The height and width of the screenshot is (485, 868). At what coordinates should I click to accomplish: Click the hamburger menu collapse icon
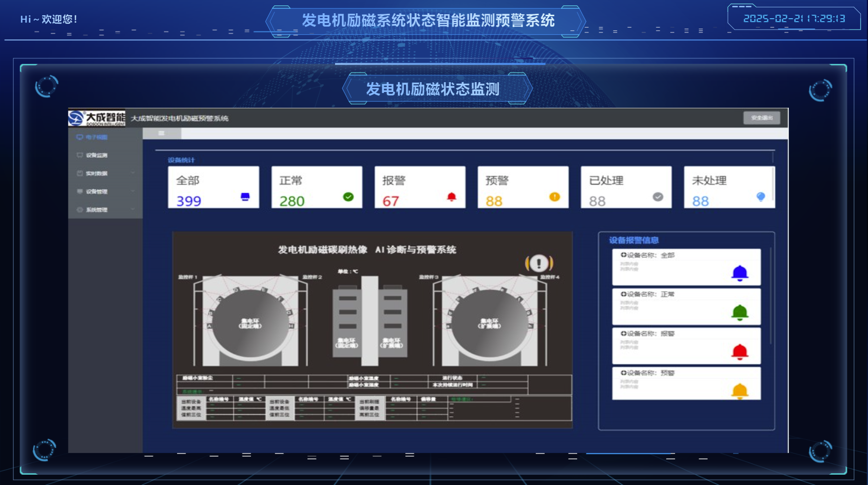click(x=161, y=133)
